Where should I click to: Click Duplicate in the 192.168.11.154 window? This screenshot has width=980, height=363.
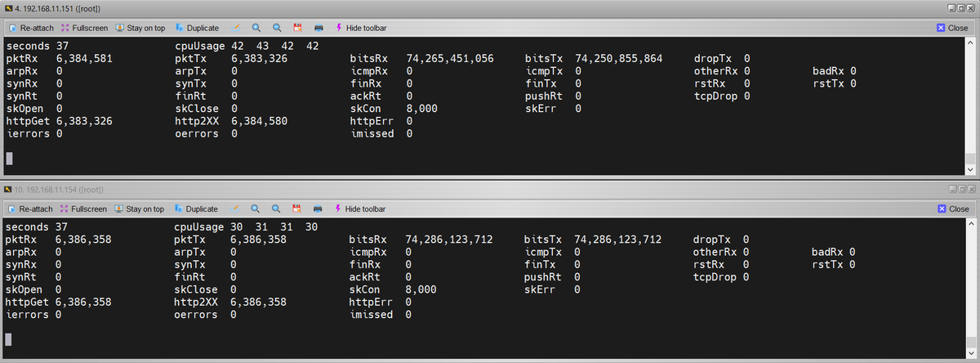[196, 208]
